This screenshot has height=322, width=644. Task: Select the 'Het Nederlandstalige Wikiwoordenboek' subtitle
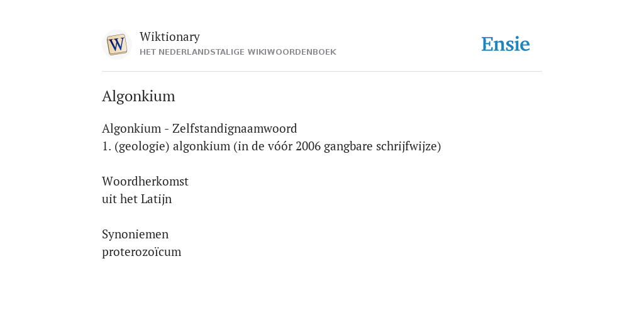pos(238,52)
